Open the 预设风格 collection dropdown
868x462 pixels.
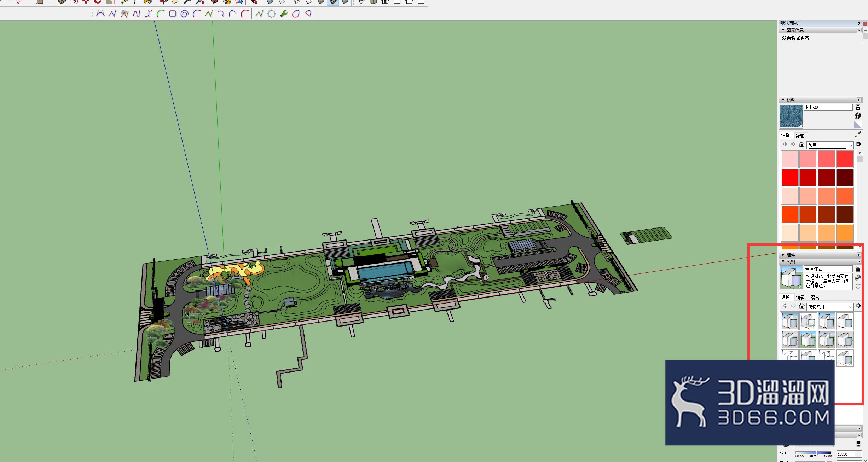tap(830, 307)
